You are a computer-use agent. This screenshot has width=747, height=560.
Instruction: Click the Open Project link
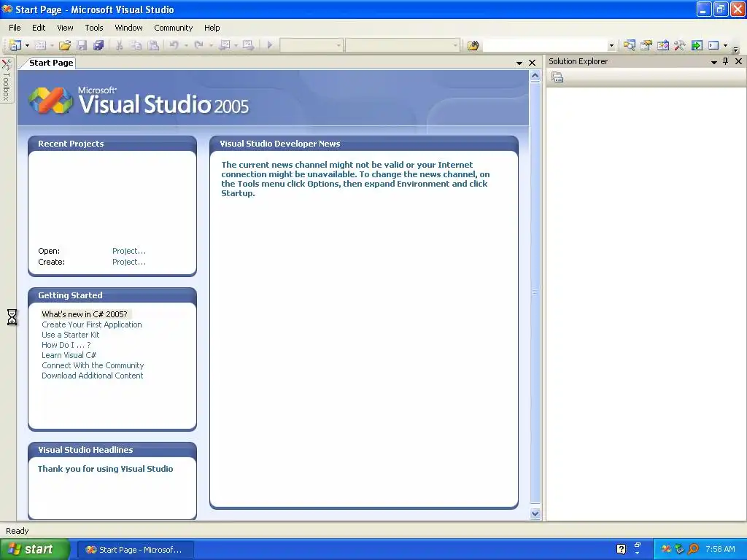click(x=129, y=251)
